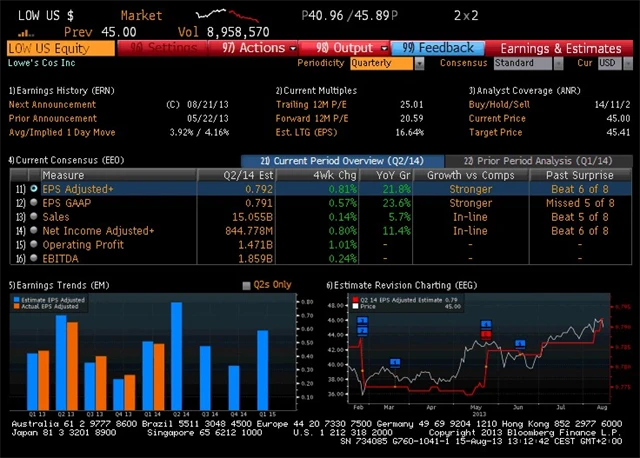Click the Avg/Implied 1 Day Move values
640x458 pixels.
[x=199, y=132]
